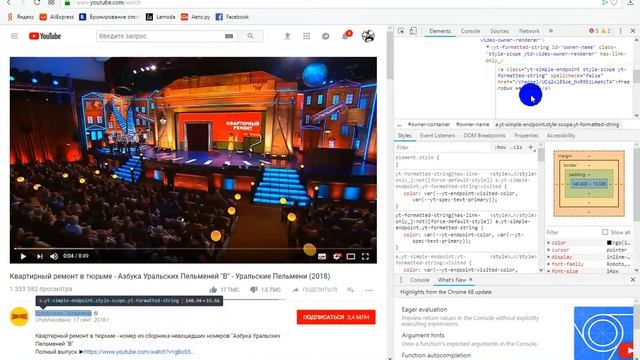Viewport: 640px width, 360px height.
Task: Focus the YouTube search input
Action: [x=159, y=36]
